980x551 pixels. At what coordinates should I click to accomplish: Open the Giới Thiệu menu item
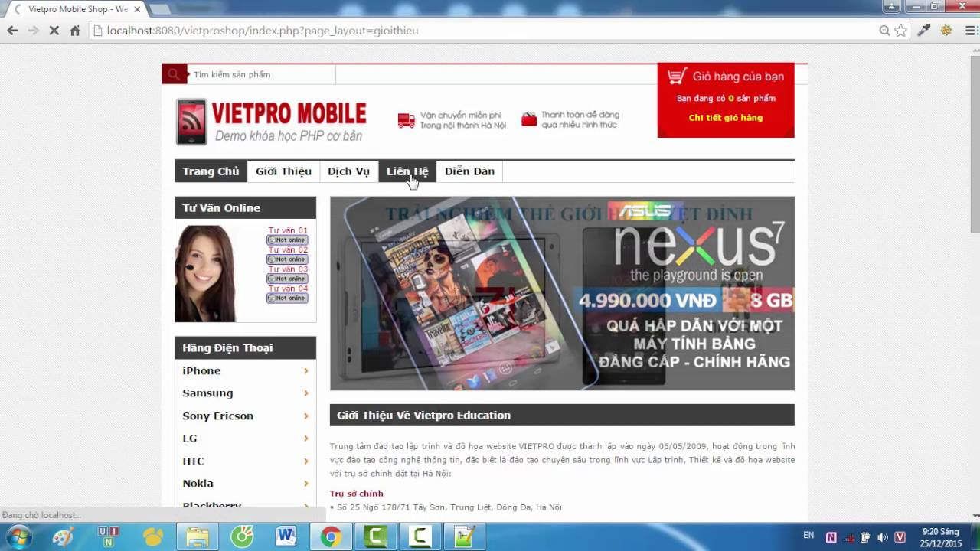(283, 171)
